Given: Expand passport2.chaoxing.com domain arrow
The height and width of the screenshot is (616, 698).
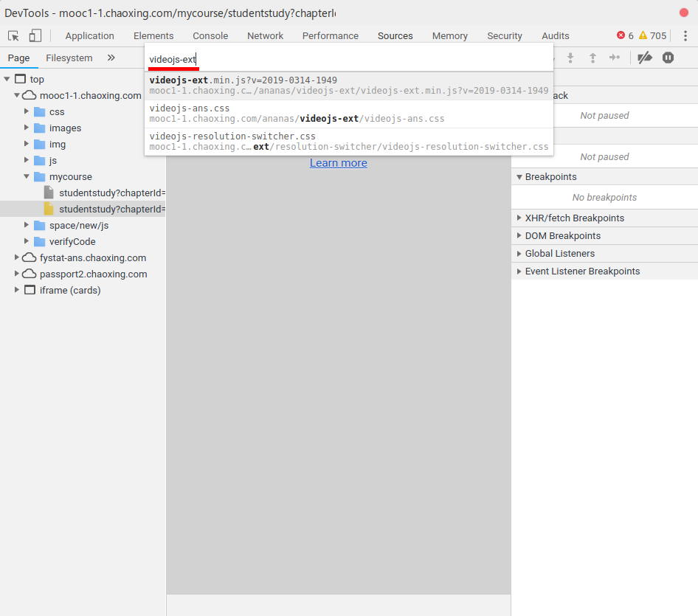Looking at the screenshot, I should point(16,273).
